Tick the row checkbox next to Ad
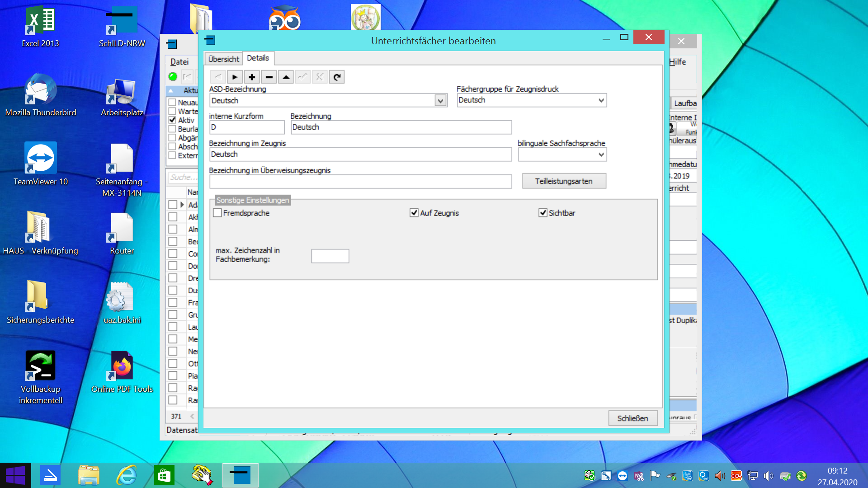This screenshot has width=868, height=488. [x=173, y=205]
